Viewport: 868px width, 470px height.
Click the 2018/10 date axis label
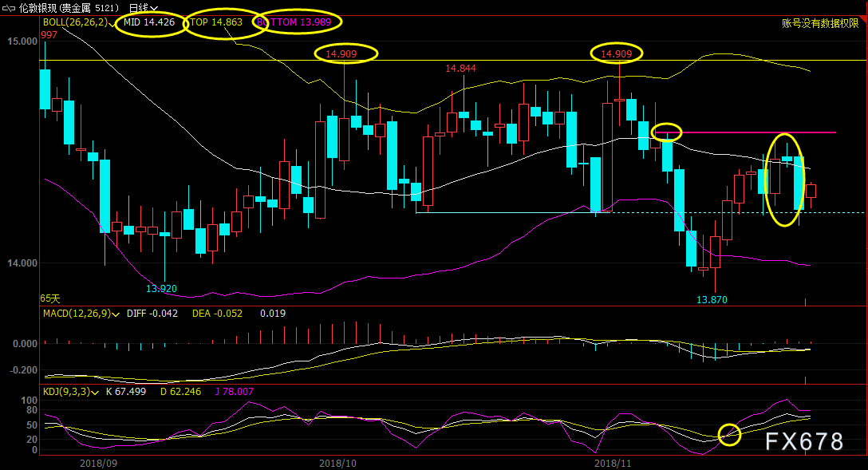click(337, 463)
